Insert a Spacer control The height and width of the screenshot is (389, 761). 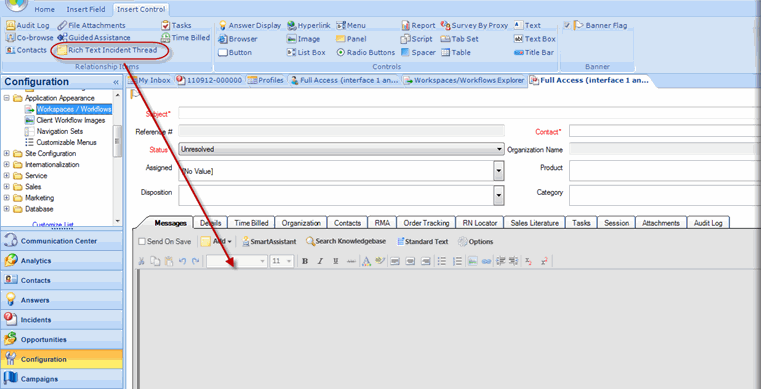[x=418, y=52]
